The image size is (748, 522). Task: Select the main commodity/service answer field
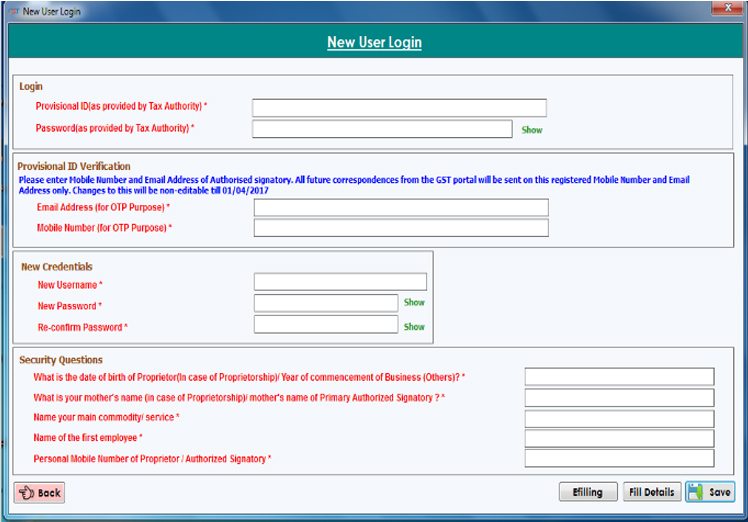[619, 418]
